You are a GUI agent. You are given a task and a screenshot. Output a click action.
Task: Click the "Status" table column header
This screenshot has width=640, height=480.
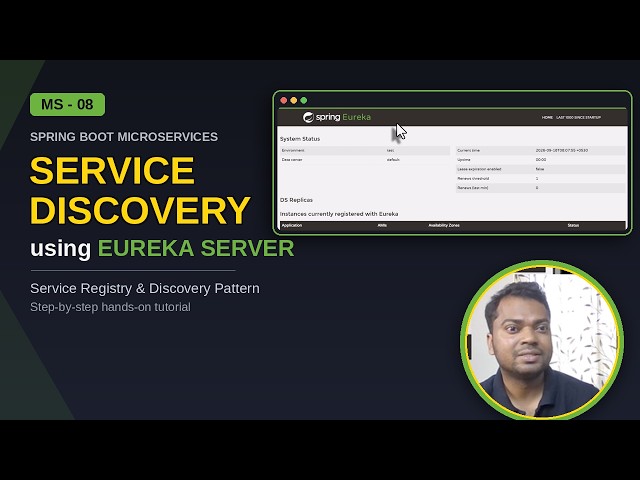573,225
